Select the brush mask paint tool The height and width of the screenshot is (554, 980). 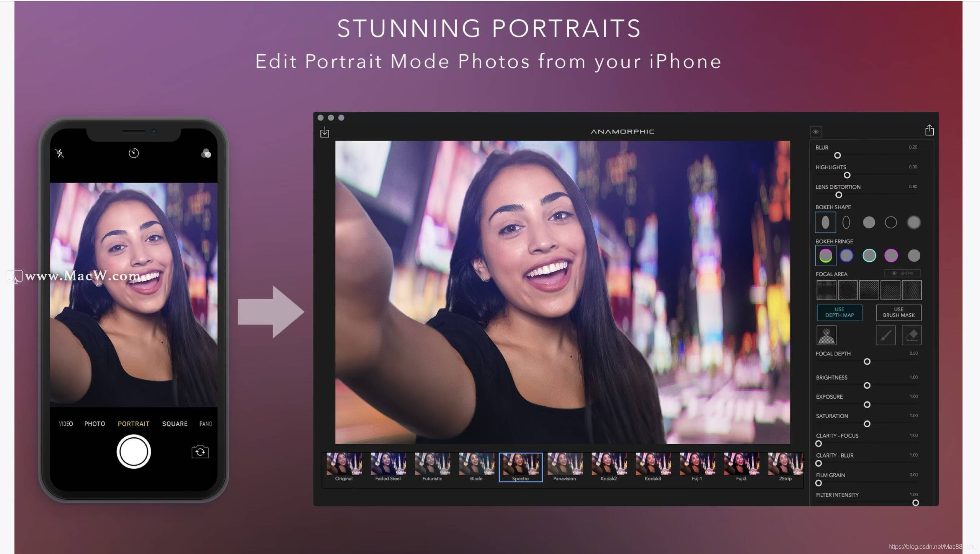885,335
